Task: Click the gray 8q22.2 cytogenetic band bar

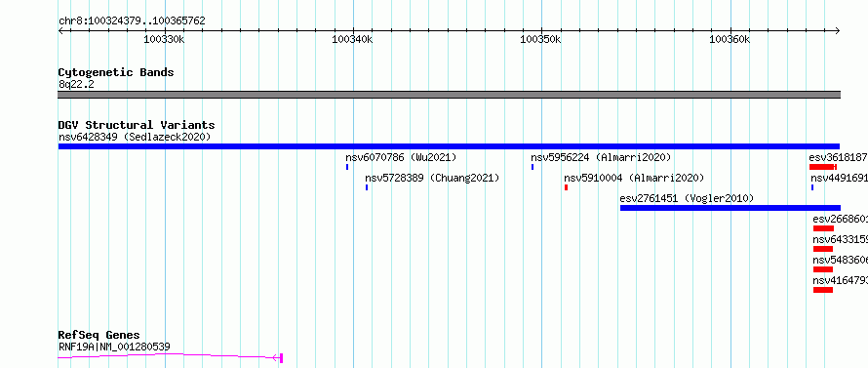Action: [x=449, y=95]
